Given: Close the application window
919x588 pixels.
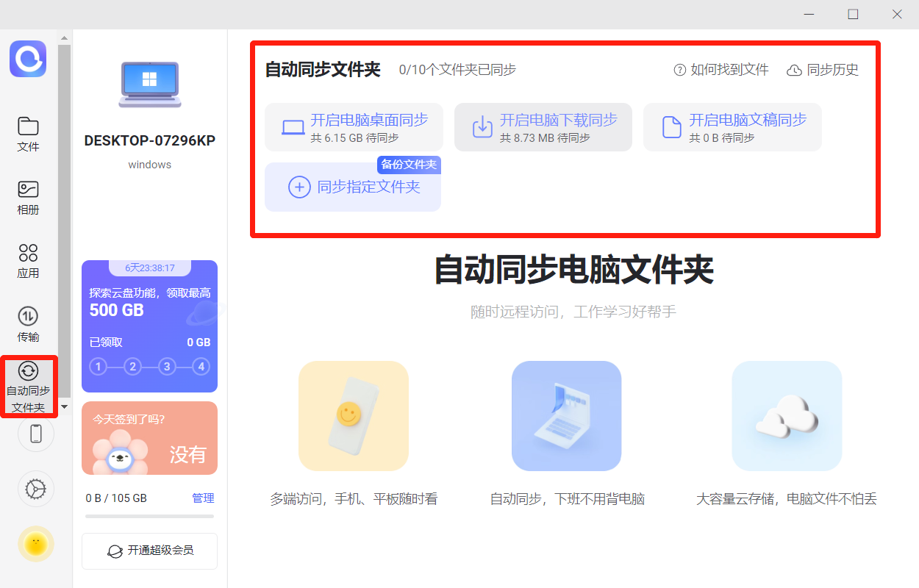Looking at the screenshot, I should pos(897,14).
